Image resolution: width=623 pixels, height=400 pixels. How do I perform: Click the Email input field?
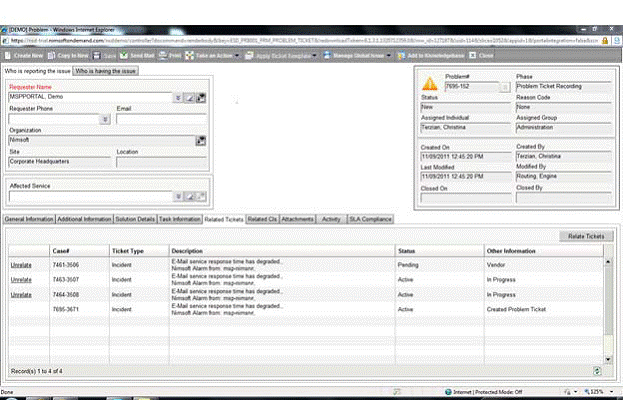coord(161,119)
